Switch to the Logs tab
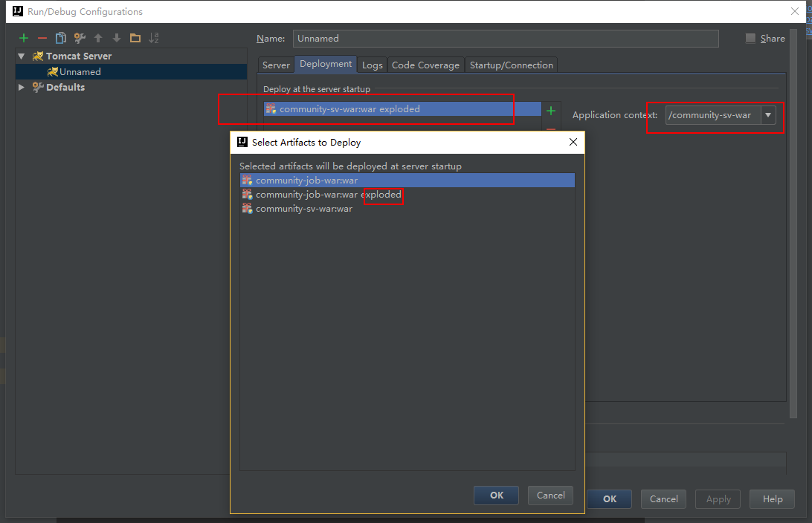This screenshot has height=523, width=812. [373, 65]
